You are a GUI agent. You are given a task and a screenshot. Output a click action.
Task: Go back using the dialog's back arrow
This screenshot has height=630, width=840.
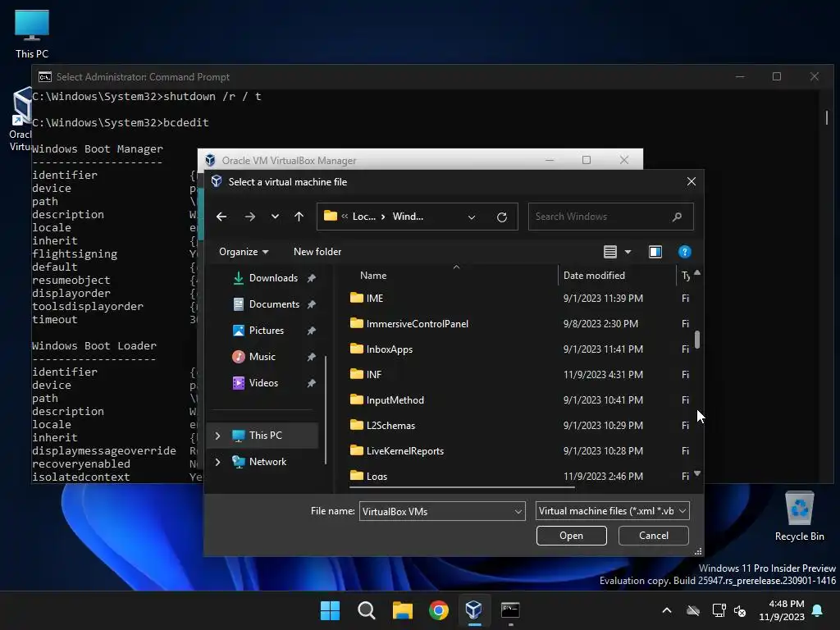coord(221,217)
